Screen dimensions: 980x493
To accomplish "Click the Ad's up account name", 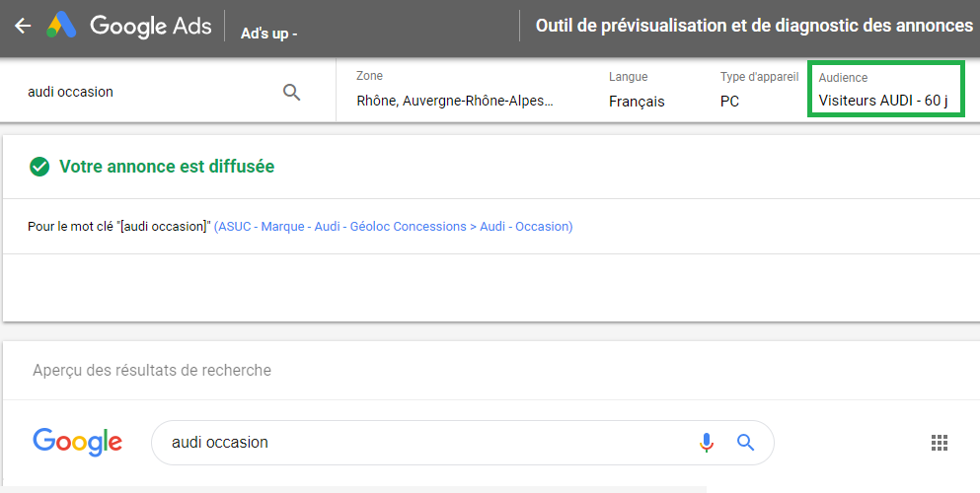I will (x=268, y=34).
